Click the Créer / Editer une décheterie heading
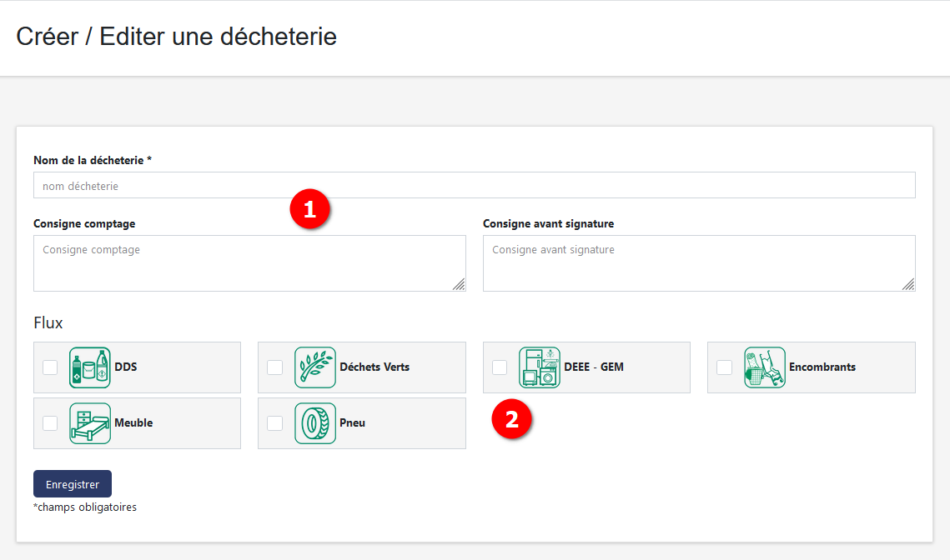950x560 pixels. click(x=175, y=36)
